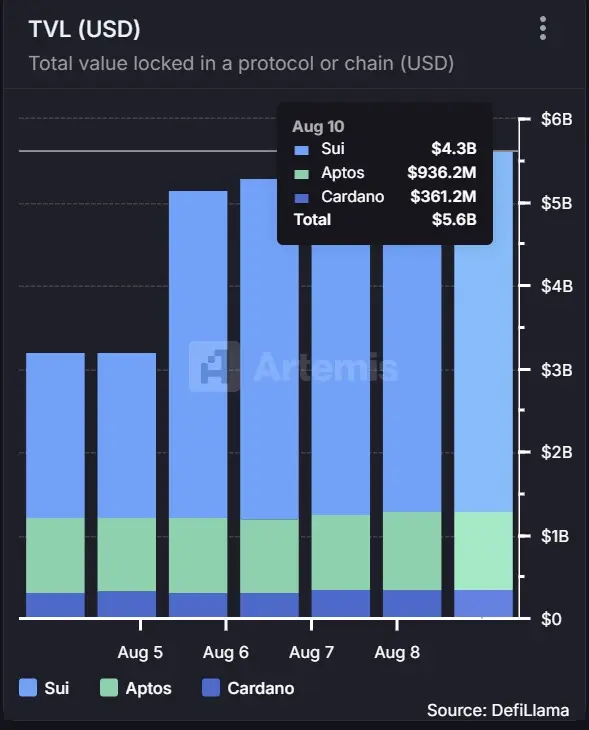Toggle the Cardano series in legend
Image resolution: width=589 pixels, height=730 pixels.
[248, 688]
